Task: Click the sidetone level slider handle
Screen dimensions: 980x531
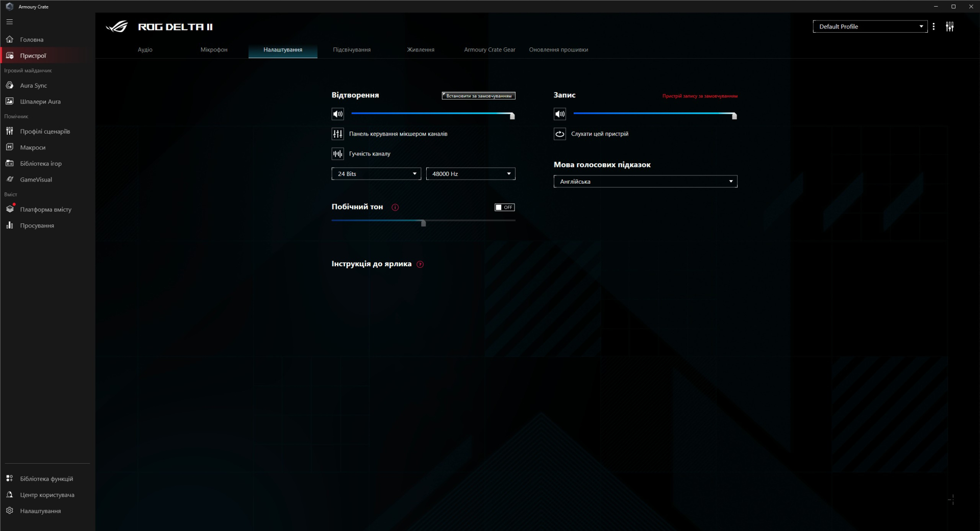Action: pos(423,223)
